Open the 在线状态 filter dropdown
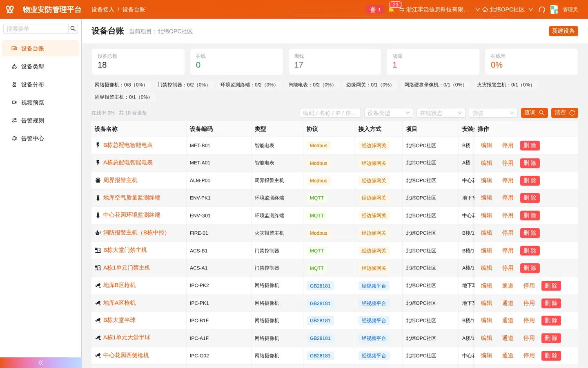 click(x=441, y=113)
